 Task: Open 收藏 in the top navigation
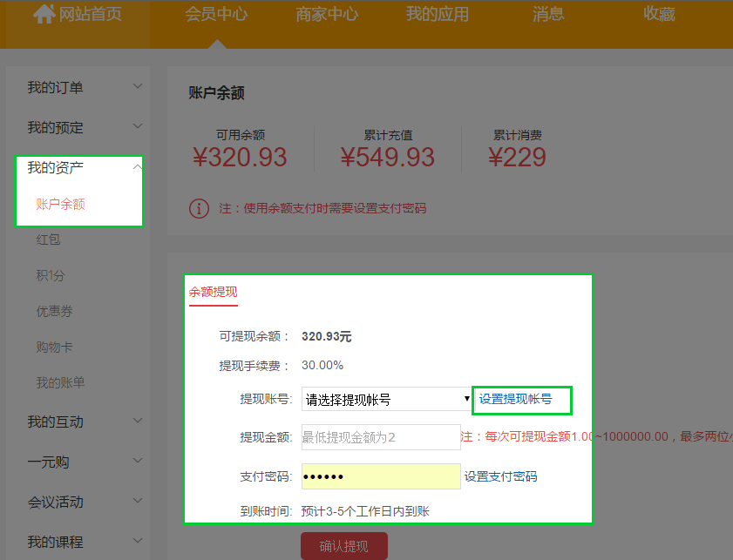[658, 15]
